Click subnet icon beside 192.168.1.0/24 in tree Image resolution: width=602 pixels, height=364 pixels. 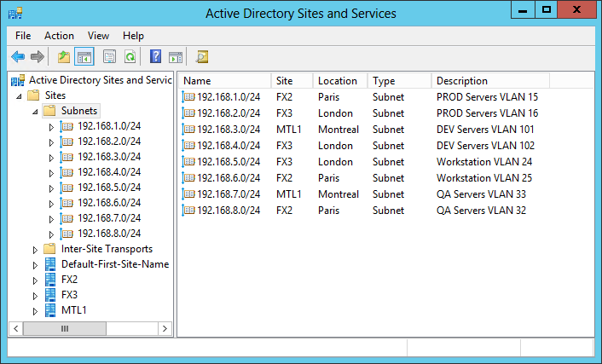click(x=67, y=126)
